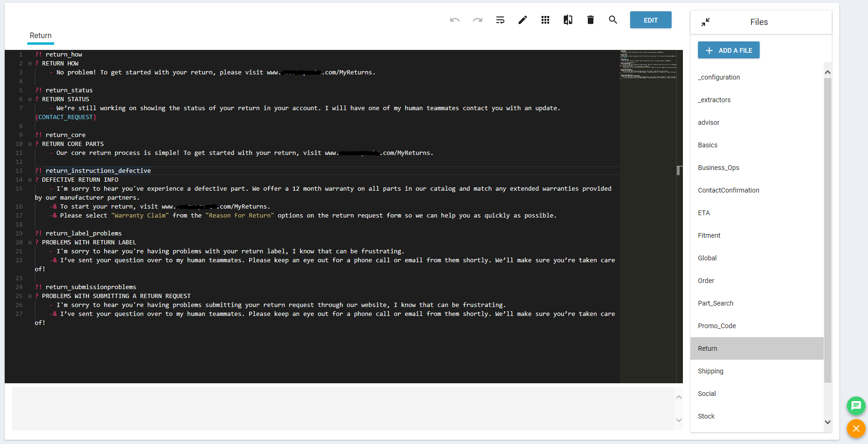Click the undo arrow icon

(x=454, y=20)
